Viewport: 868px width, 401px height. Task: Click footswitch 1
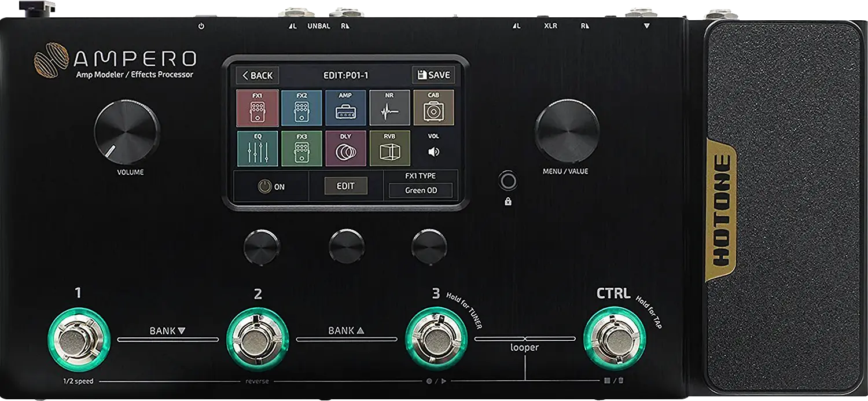point(79,339)
